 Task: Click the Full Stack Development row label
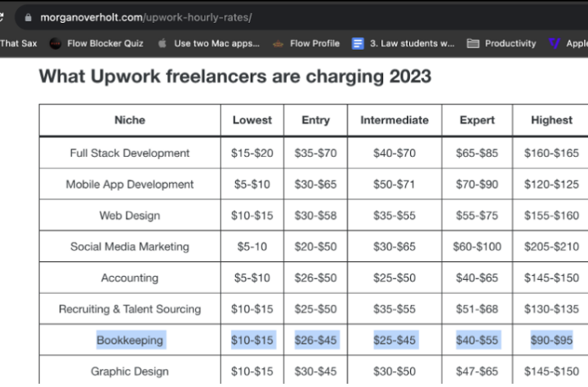(x=130, y=153)
